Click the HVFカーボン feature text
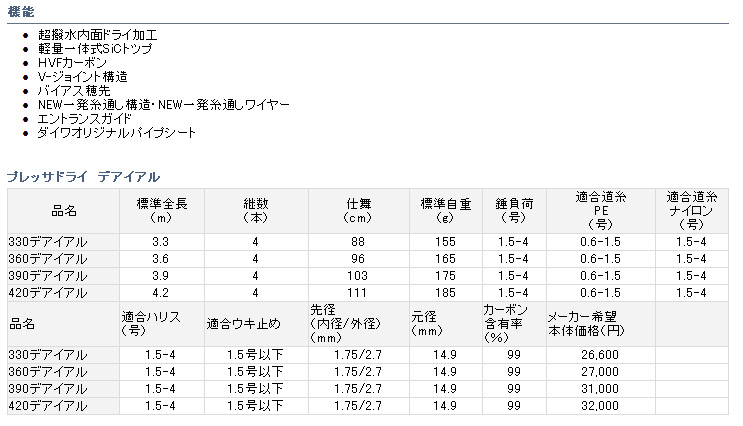This screenshot has height=426, width=743. coord(72,63)
